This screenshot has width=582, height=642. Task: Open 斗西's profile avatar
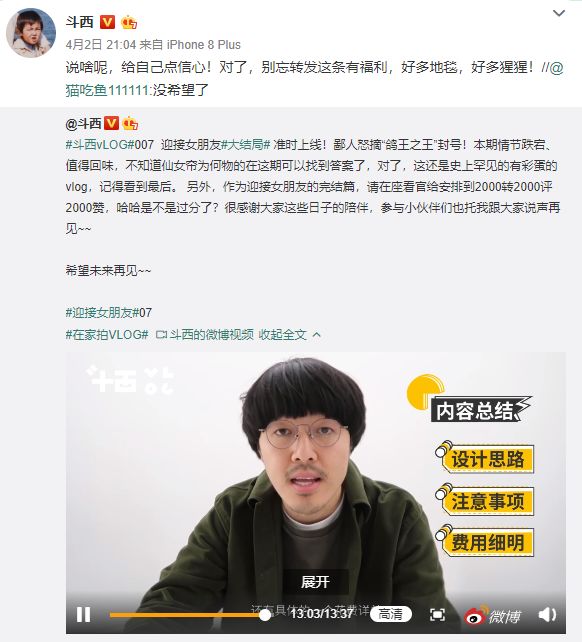[31, 32]
